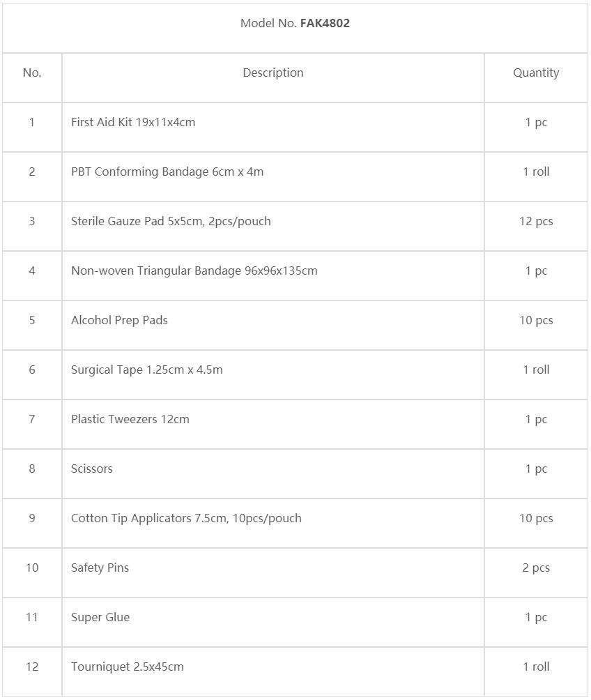Select PBT Conforming Bandage 6cm x 4m
591x700 pixels.
point(167,172)
